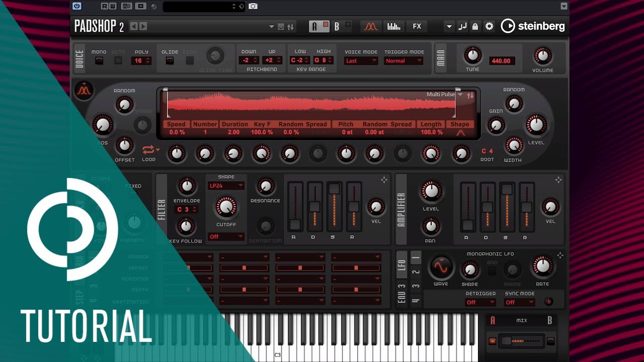This screenshot has width=644, height=362.
Task: Switch to the FX page tab
Action: (x=417, y=26)
